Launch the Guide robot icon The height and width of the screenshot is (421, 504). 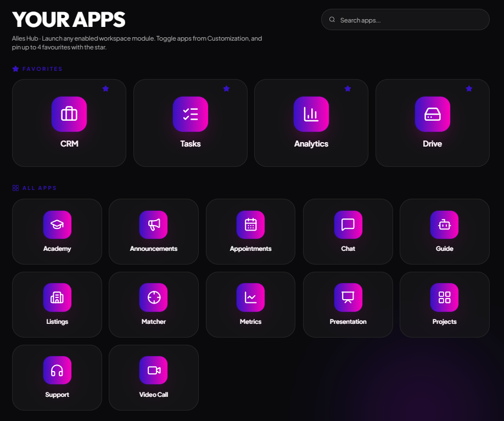[445, 224]
